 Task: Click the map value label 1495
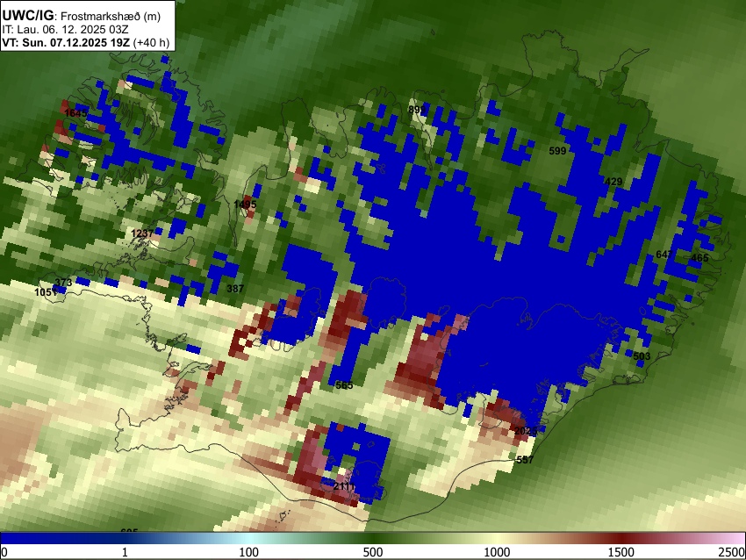coord(245,205)
